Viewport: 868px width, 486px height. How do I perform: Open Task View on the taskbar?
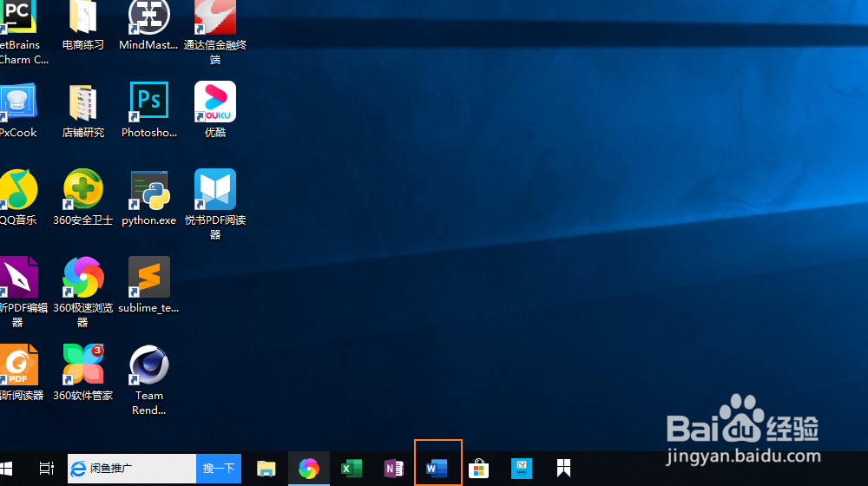(47, 469)
